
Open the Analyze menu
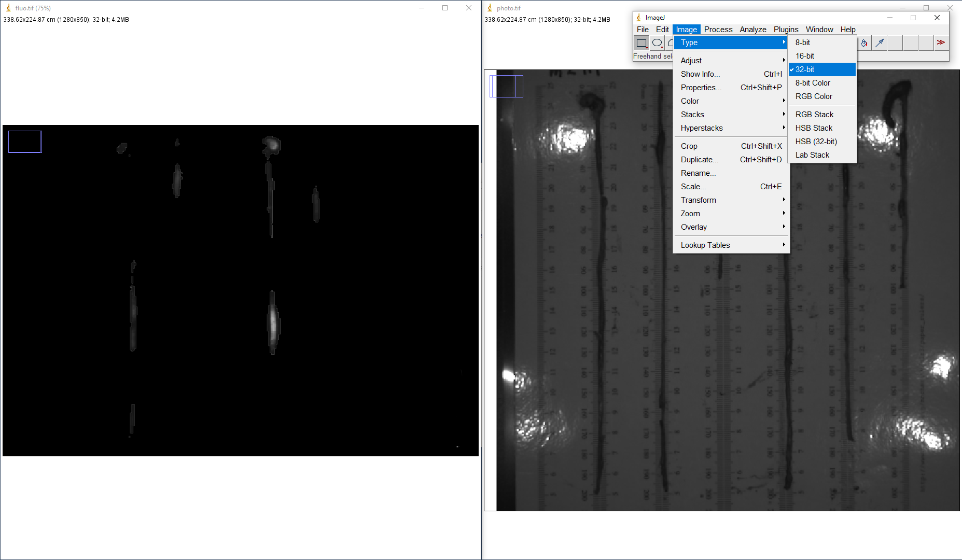tap(752, 30)
